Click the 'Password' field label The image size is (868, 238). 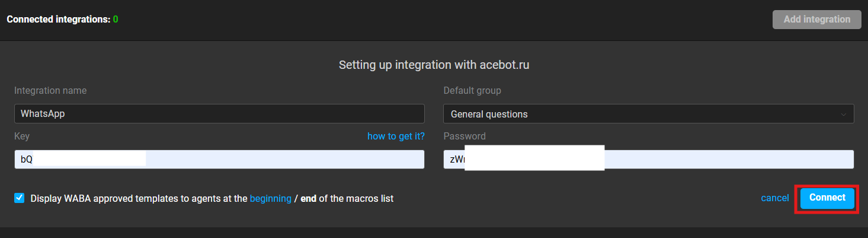pos(464,137)
